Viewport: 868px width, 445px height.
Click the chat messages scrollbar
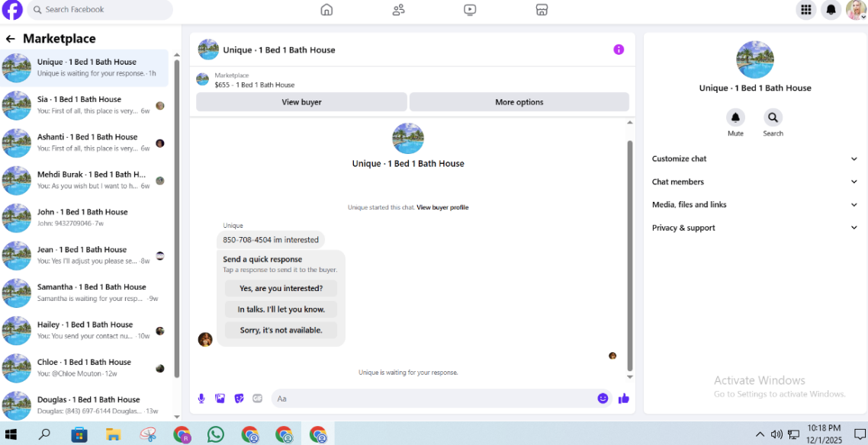click(629, 255)
